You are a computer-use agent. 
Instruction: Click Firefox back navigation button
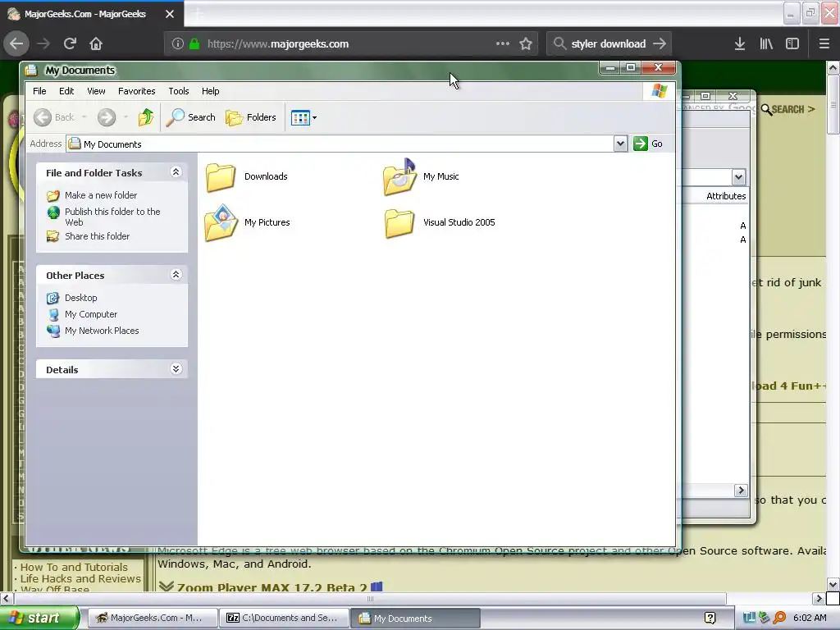(x=16, y=43)
